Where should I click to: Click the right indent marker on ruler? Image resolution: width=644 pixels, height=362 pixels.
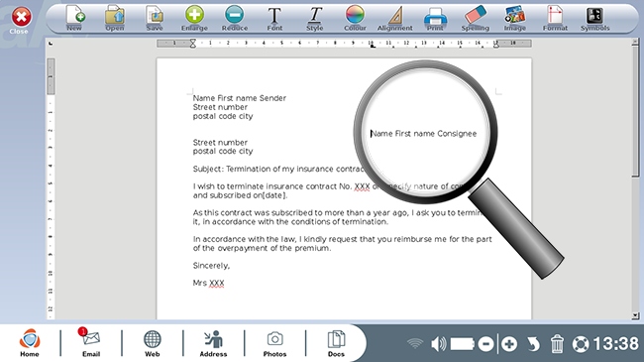[x=496, y=44]
